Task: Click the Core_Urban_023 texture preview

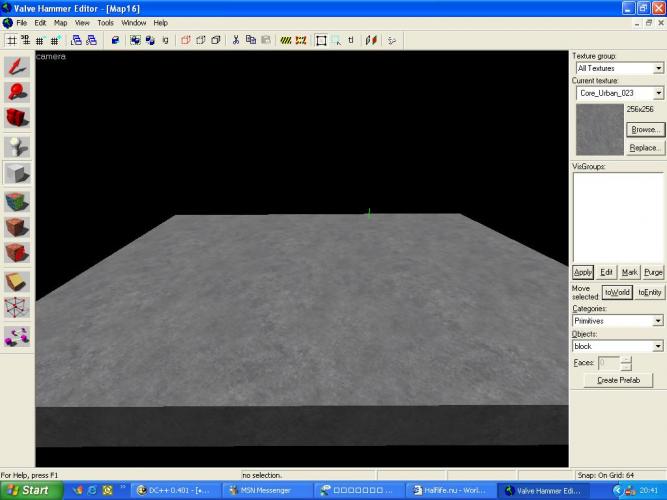Action: click(x=598, y=129)
